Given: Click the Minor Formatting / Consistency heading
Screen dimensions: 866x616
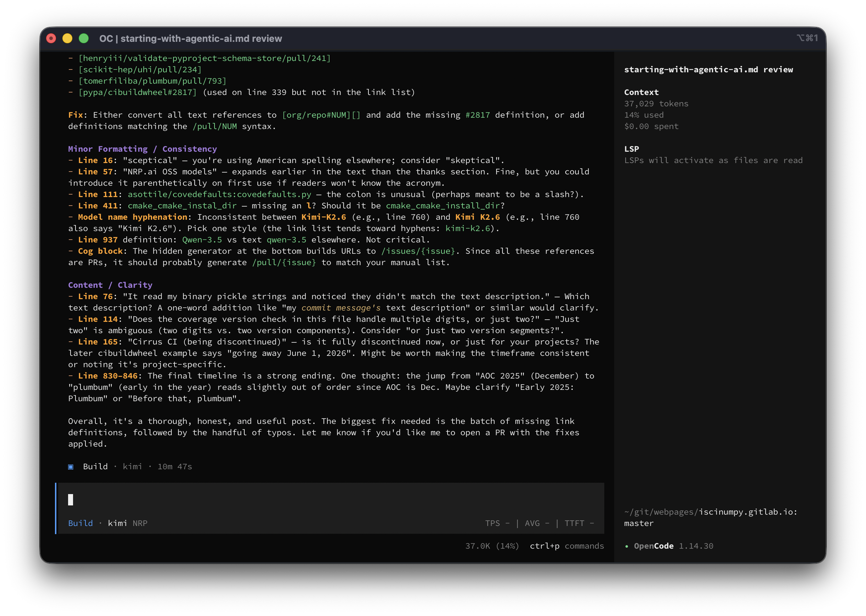Looking at the screenshot, I should (143, 149).
